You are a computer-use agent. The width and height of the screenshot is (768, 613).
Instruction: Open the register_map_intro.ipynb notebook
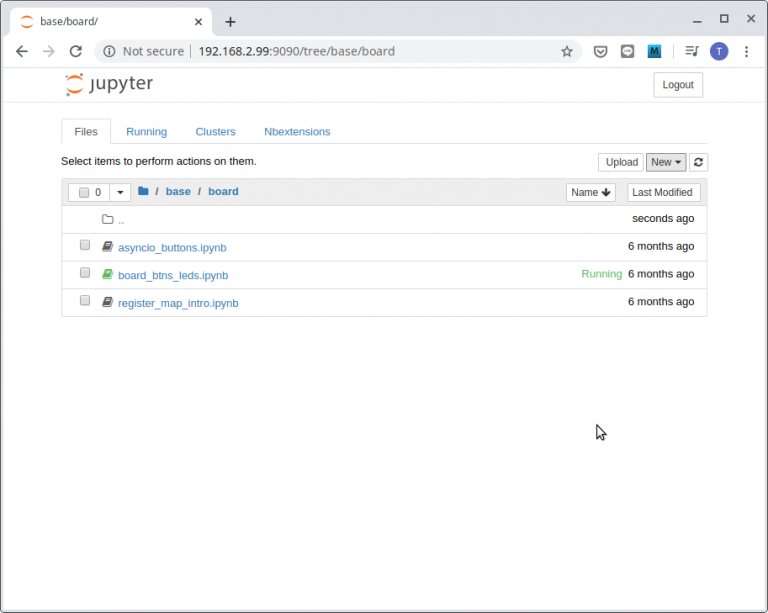coord(178,303)
